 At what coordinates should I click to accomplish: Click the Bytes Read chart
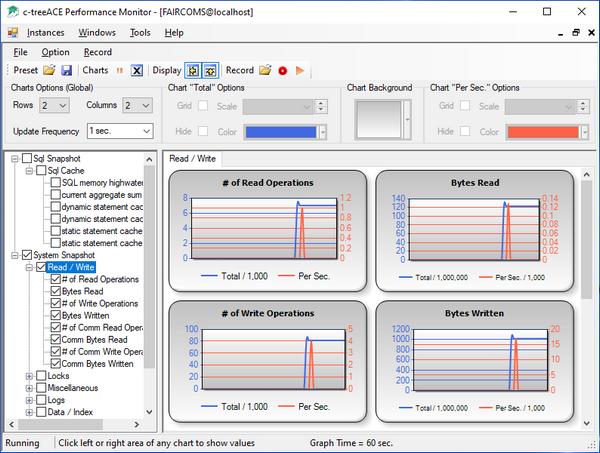tap(474, 231)
